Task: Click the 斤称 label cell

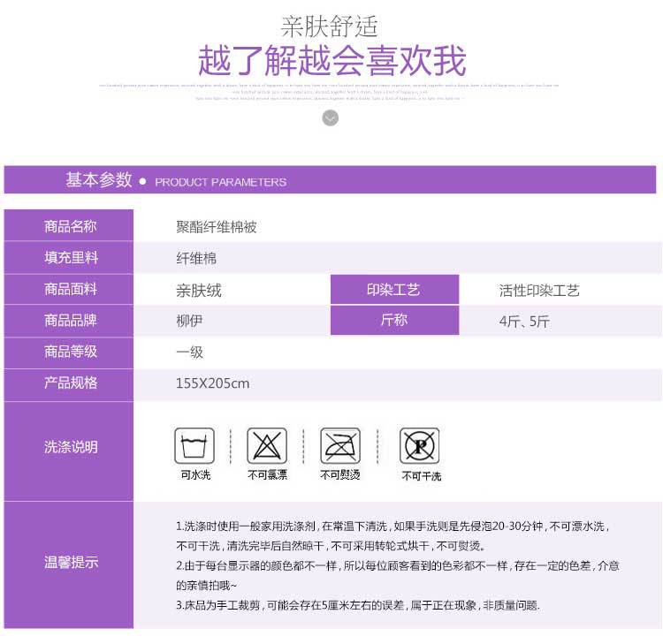Action: (x=394, y=320)
